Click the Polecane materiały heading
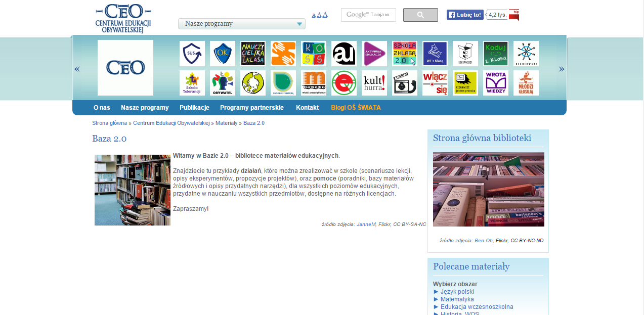The height and width of the screenshot is (315, 644). (x=471, y=266)
